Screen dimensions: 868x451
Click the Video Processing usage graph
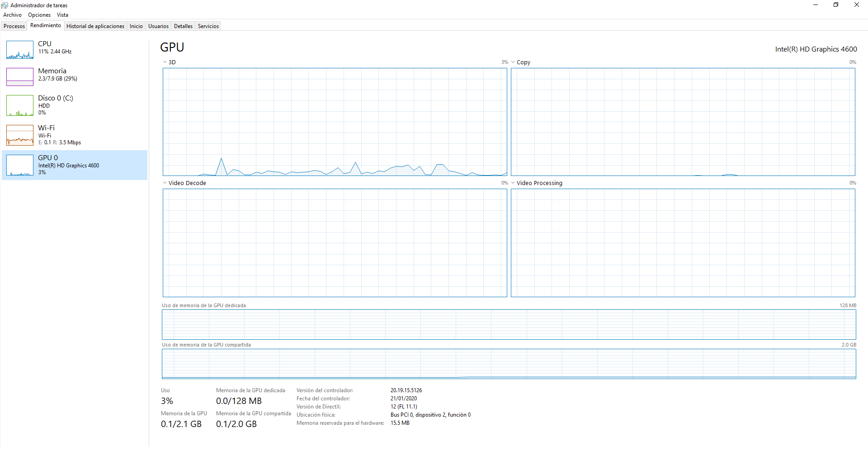(x=683, y=243)
